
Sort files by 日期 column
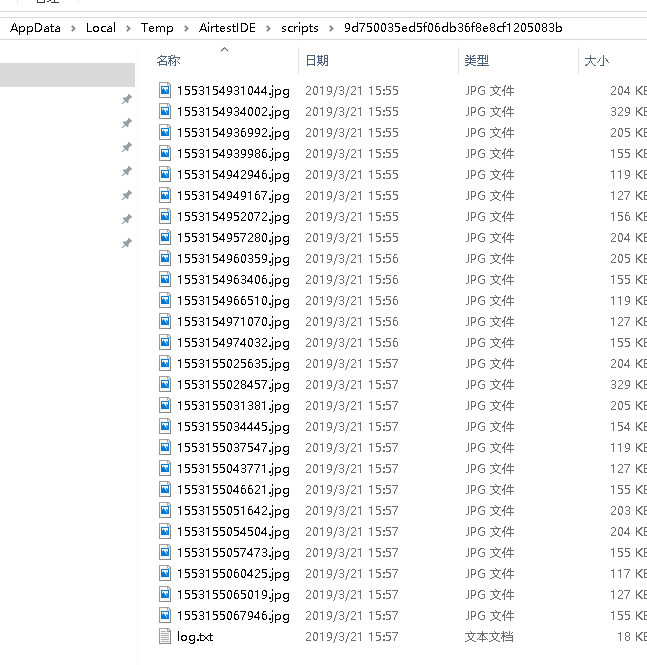pos(317,61)
